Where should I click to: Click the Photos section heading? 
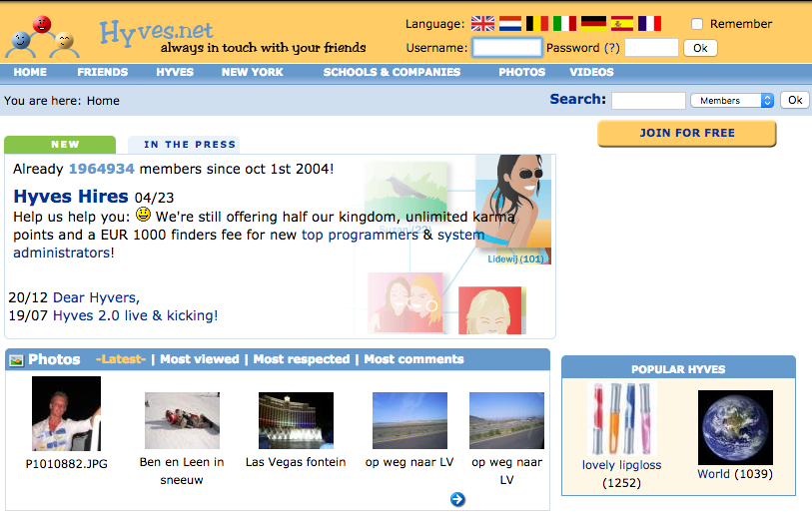click(x=54, y=359)
